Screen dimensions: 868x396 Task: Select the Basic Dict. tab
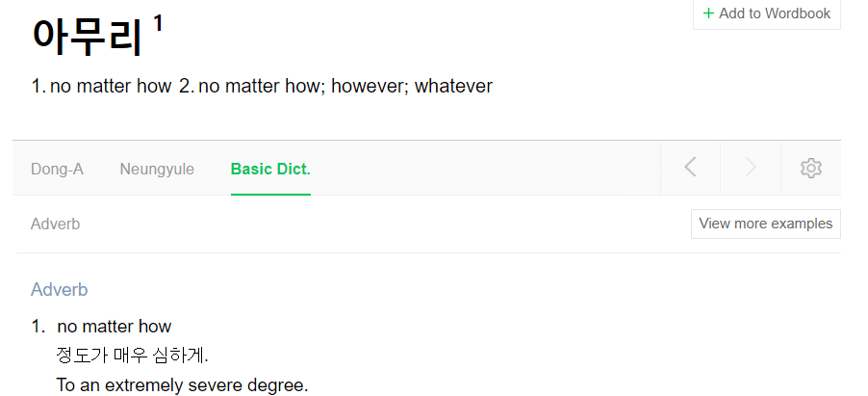coord(270,170)
